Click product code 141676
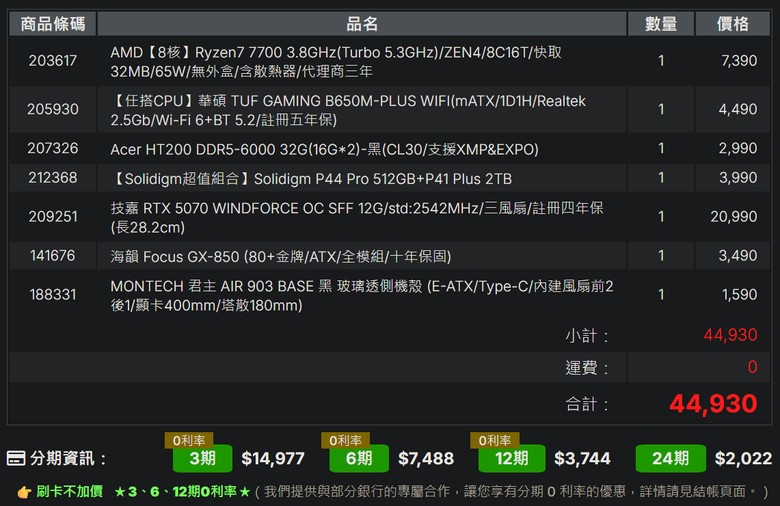 click(53, 256)
